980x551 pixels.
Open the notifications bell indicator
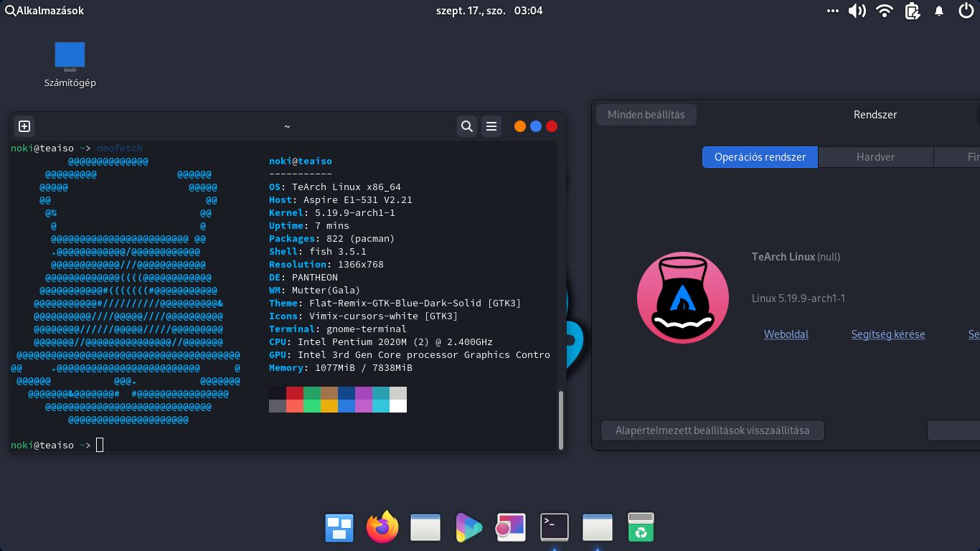click(939, 11)
